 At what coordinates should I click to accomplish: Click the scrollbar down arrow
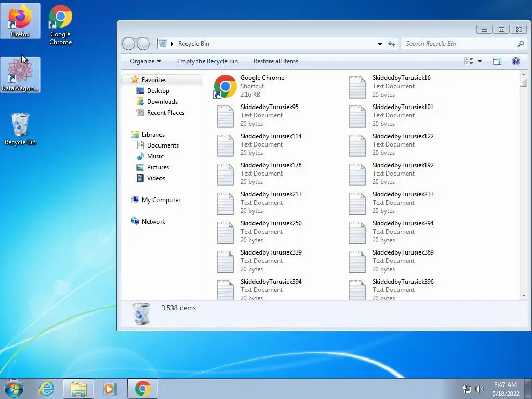524,296
